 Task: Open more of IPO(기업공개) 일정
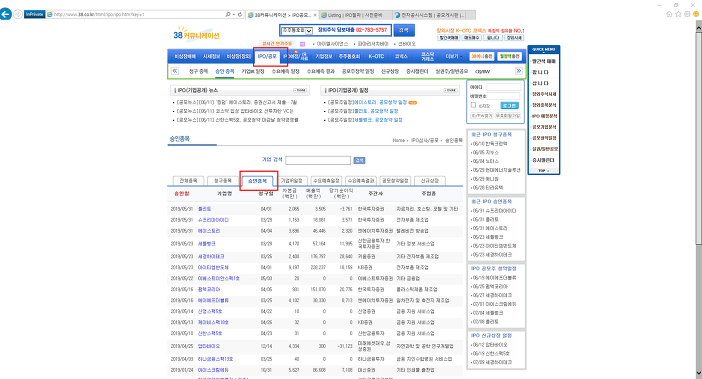tap(450, 90)
